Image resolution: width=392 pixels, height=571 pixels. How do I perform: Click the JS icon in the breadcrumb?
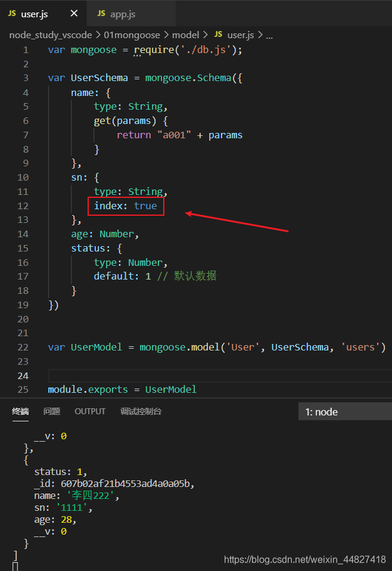tap(218, 35)
